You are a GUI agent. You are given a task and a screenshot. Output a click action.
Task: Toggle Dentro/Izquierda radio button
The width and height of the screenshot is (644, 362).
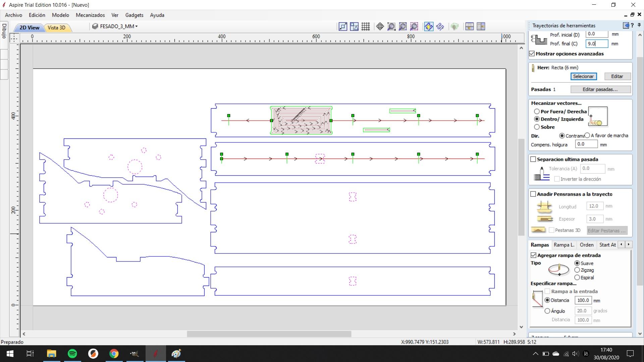[x=537, y=119]
